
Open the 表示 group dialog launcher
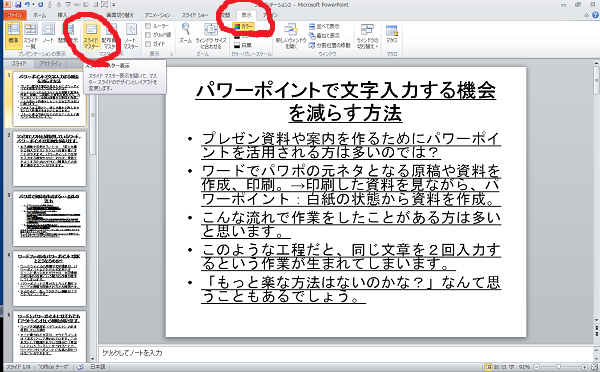171,54
